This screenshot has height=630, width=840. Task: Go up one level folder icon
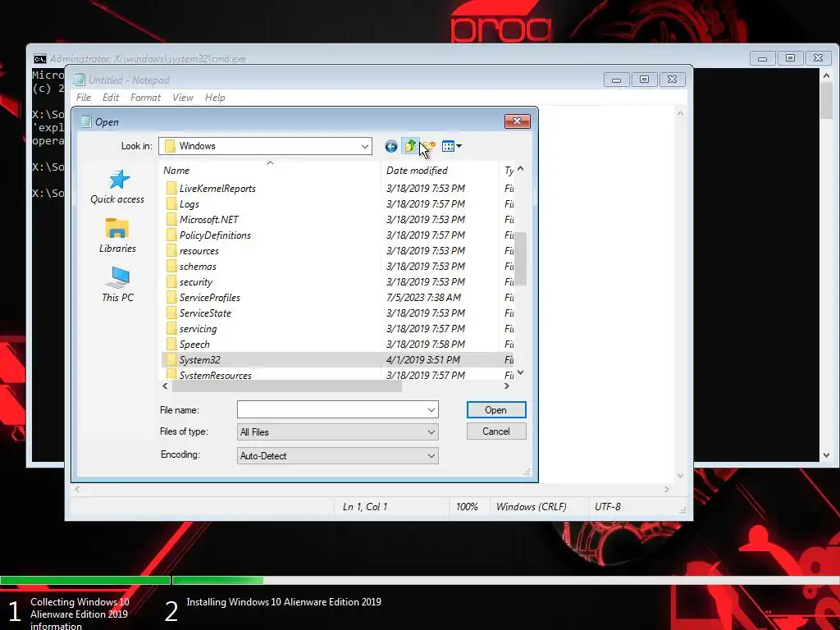click(410, 146)
